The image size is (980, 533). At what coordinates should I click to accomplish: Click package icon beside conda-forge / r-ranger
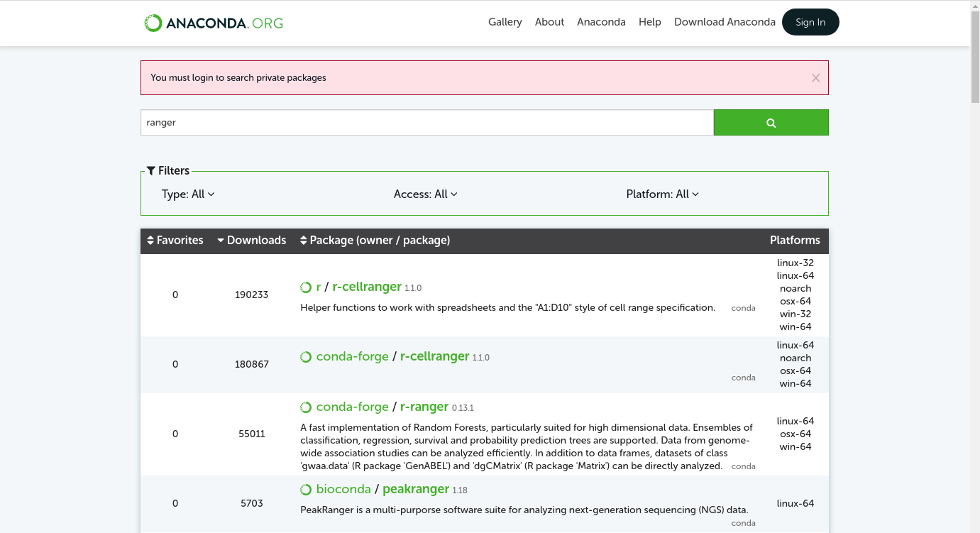coord(306,407)
